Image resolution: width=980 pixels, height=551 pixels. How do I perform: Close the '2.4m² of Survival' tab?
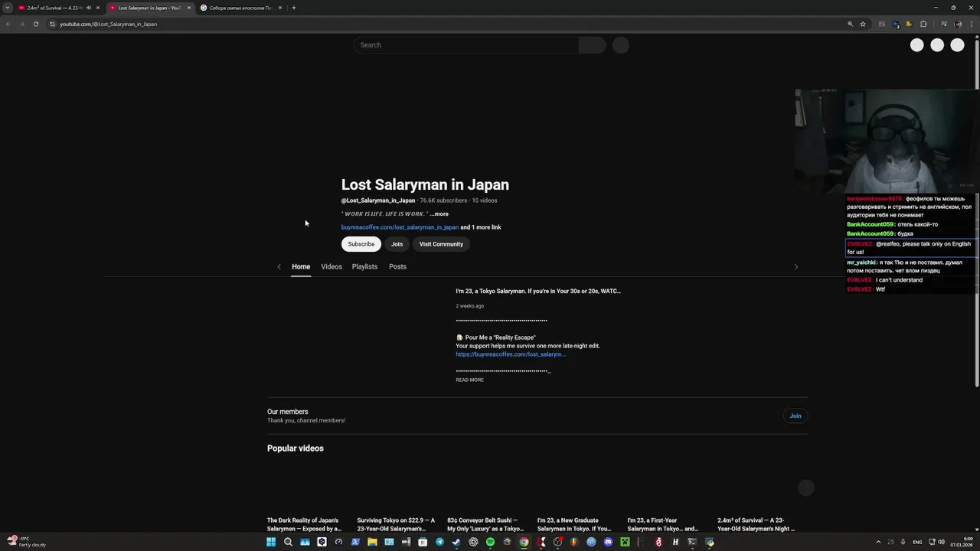coord(98,8)
